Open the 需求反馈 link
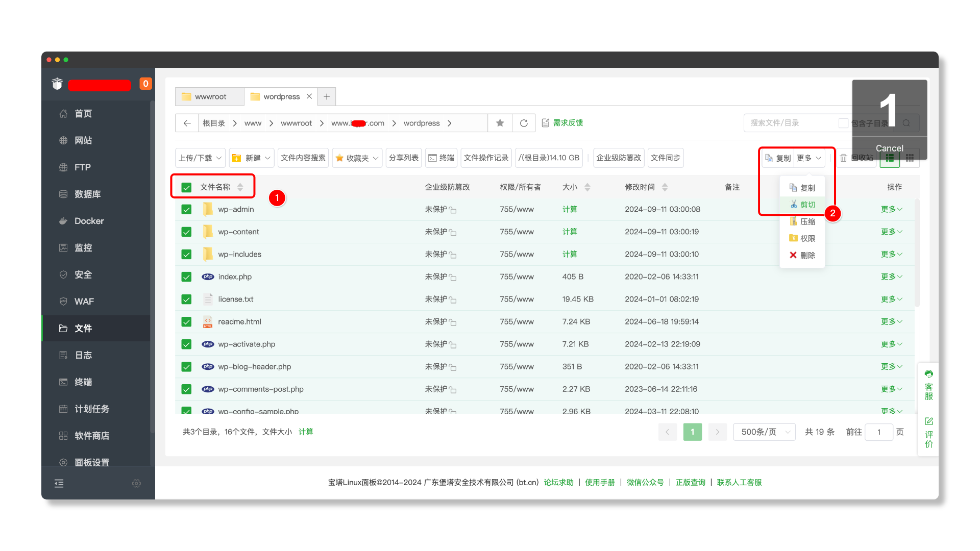This screenshot has width=980, height=551. coord(562,123)
